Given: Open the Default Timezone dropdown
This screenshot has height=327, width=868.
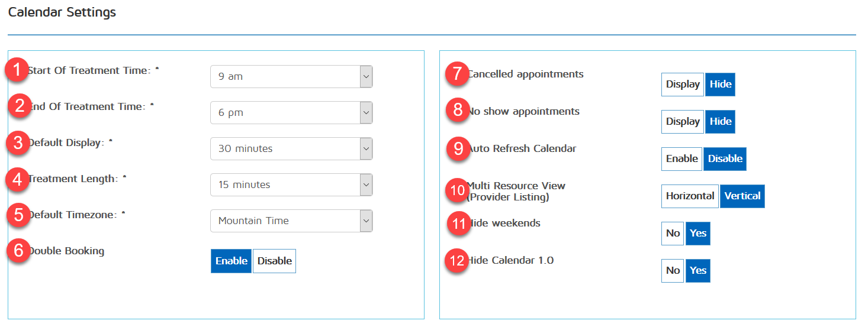Looking at the screenshot, I should tap(291, 221).
